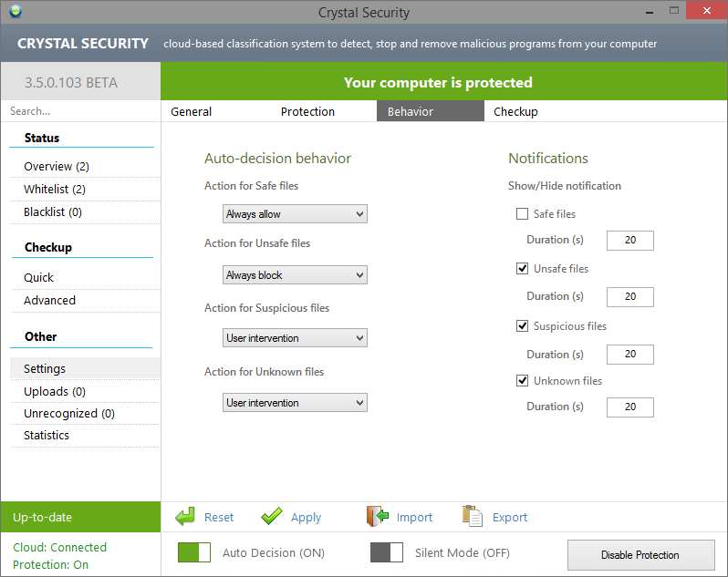Image resolution: width=728 pixels, height=577 pixels.
Task: Click the 'Cloud: Connected' status text
Action: [59, 547]
